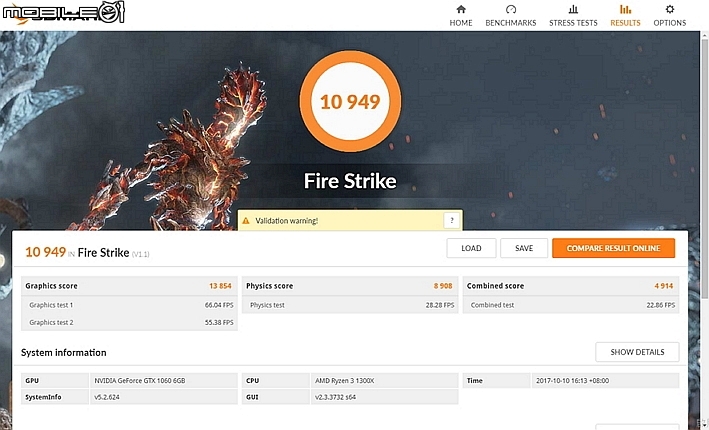Click the Graphics score value 13 854
Viewport: 709px width, 430px height.
220,286
